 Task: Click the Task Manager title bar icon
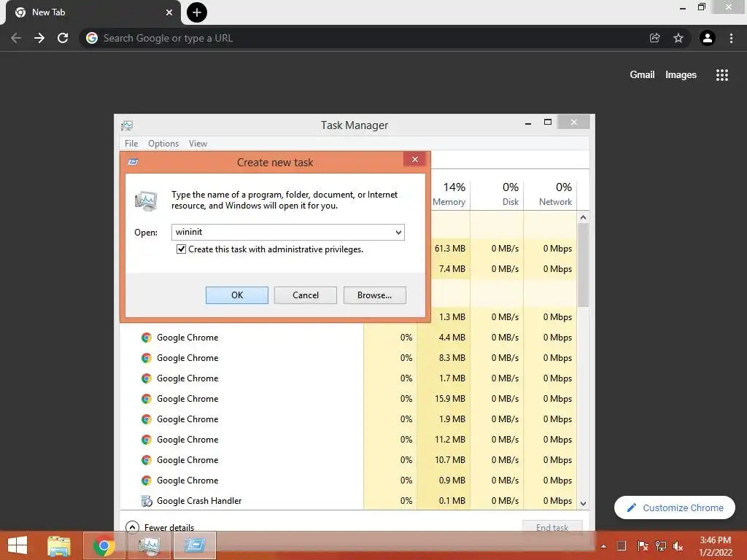click(127, 125)
